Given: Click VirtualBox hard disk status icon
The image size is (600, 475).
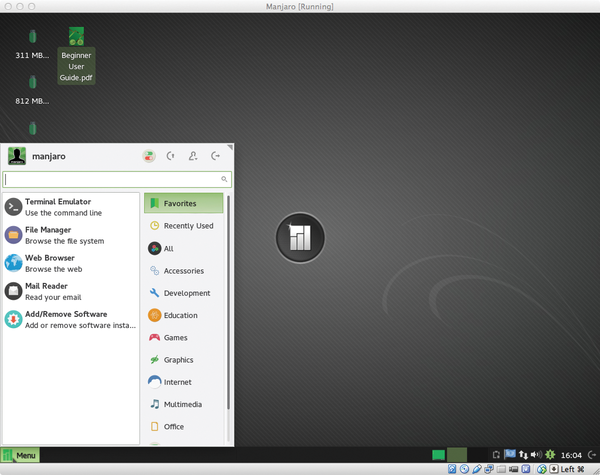Looking at the screenshot, I should (452, 469).
